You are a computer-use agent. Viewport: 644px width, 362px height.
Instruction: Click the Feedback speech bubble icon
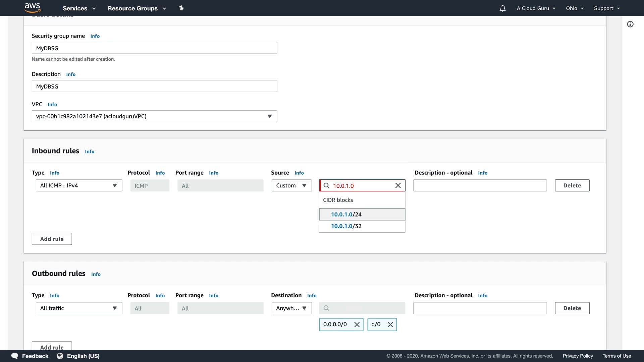(15, 356)
